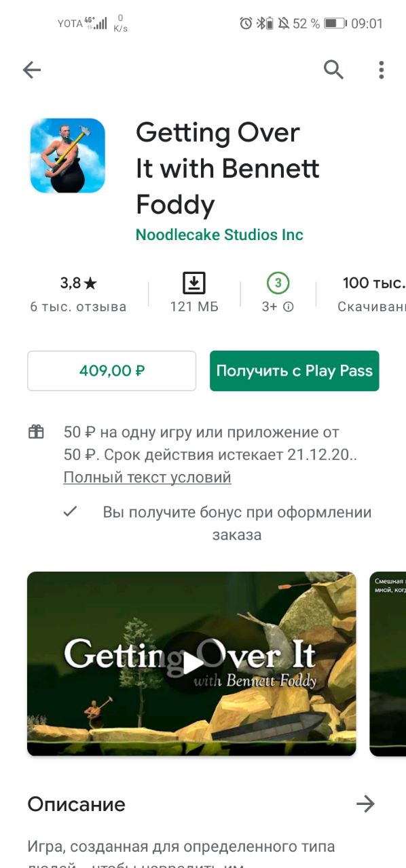406x868 pixels.
Task: Tap the checkmark beside bonus notice
Action: [69, 512]
